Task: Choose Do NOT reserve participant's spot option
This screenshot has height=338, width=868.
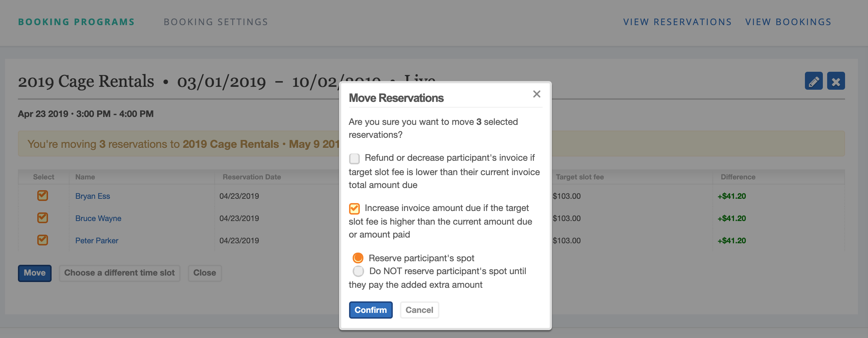Action: (x=358, y=271)
